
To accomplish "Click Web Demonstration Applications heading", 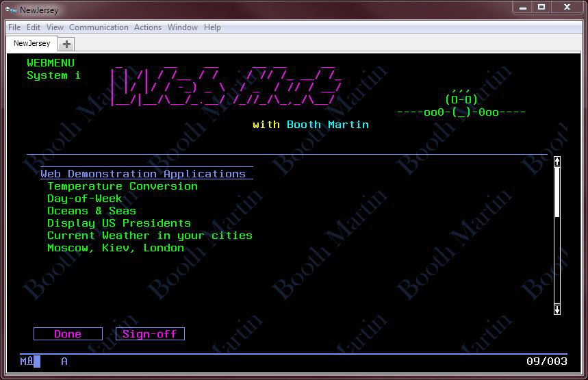I will 143,174.
